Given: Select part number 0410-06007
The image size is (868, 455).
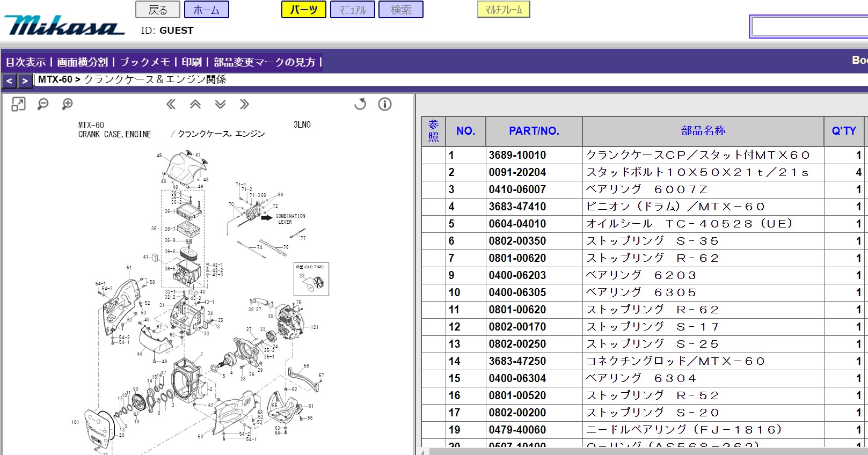Looking at the screenshot, I should [x=517, y=189].
